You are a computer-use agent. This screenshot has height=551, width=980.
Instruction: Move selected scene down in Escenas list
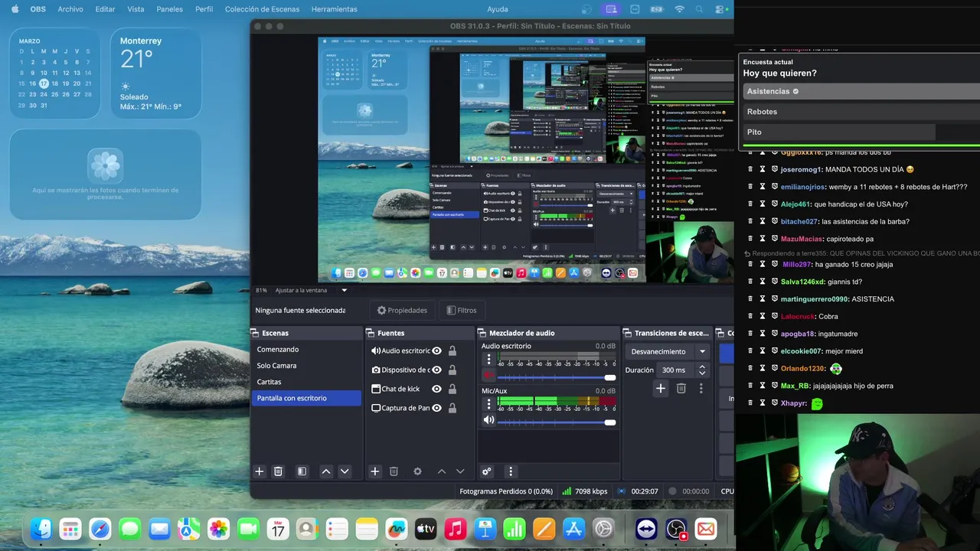tap(345, 471)
